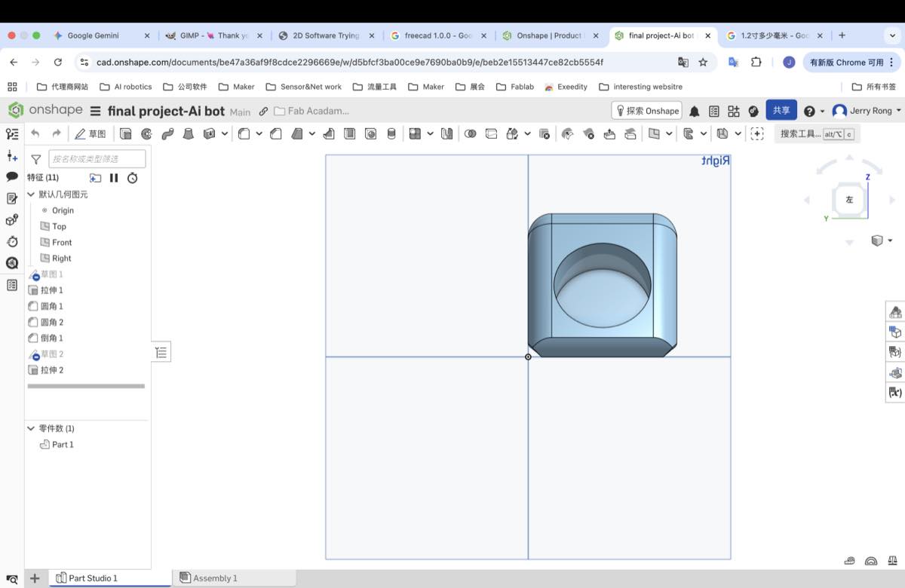Select the Thicken tool in the toolbar
This screenshot has height=588, width=905.
click(209, 133)
